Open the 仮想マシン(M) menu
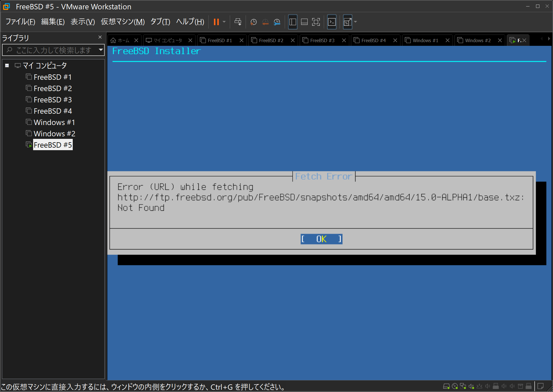This screenshot has height=392, width=553. [x=123, y=21]
